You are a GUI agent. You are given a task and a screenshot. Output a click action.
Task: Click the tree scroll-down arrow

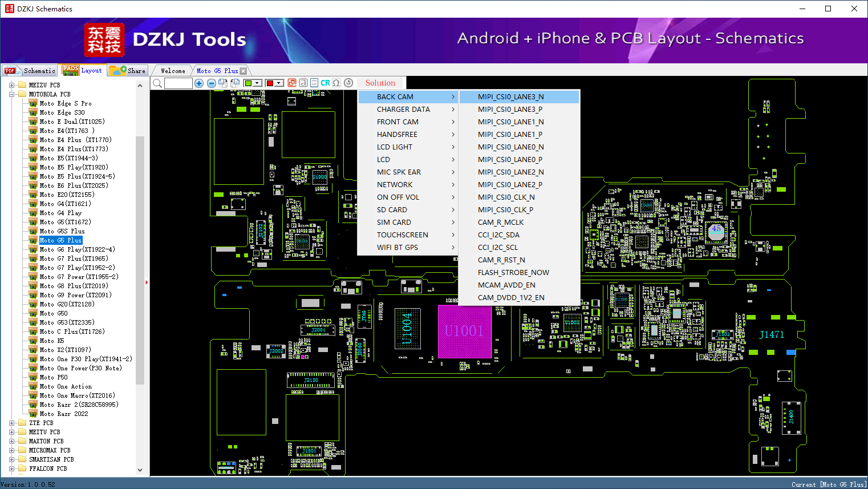(140, 470)
